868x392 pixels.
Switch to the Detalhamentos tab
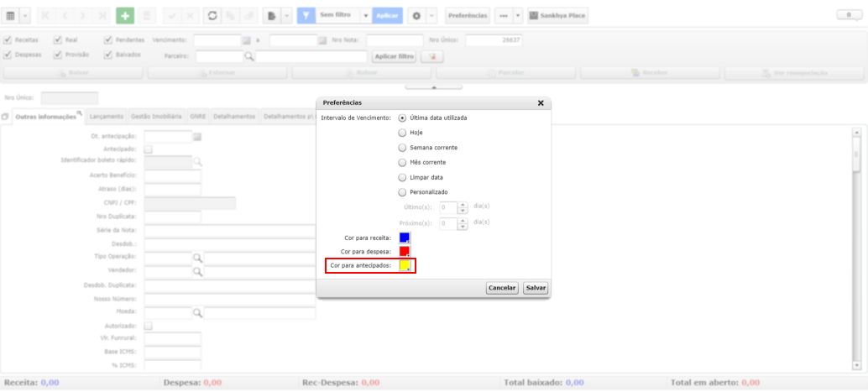(x=234, y=117)
